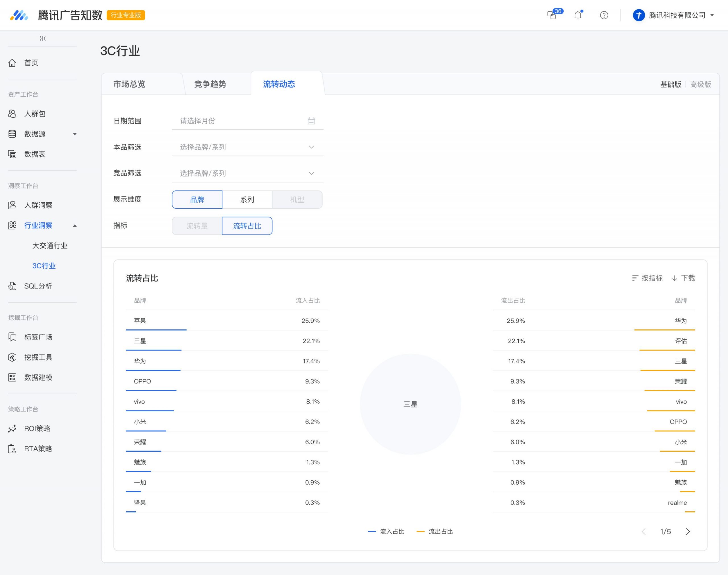Viewport: 728px width, 575px height.
Task: Open SQL分析 menu item
Action: coord(38,286)
